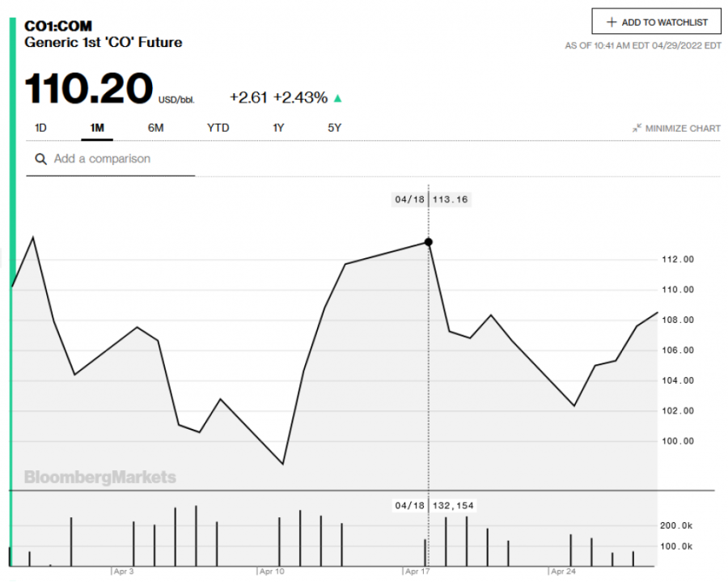This screenshot has height=582, width=728.
Task: Click the Apr 10 date axis label
Action: (271, 571)
